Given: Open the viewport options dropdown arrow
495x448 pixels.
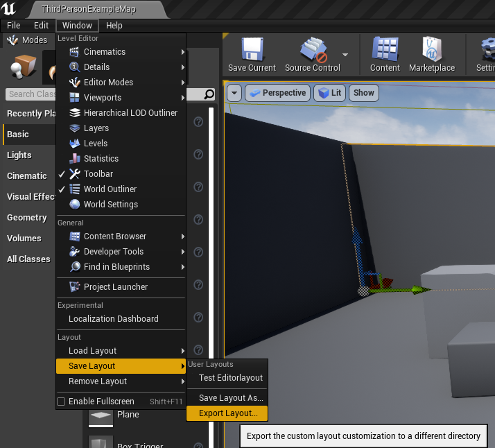Looking at the screenshot, I should click(x=234, y=93).
